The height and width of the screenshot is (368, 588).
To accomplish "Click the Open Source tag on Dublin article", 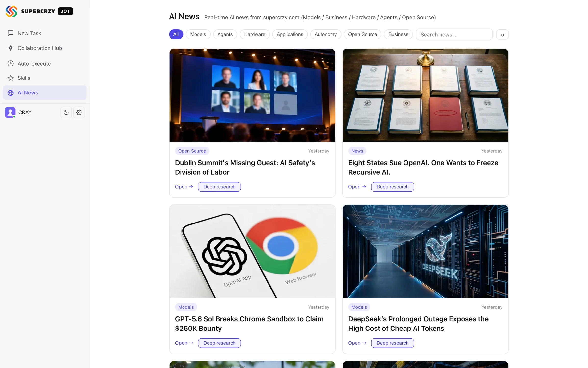I will tap(192, 151).
